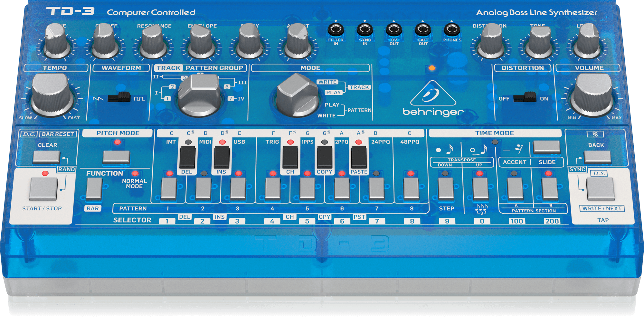Select pattern button 3
Image resolution: width=644 pixels, height=317 pixels.
click(238, 189)
